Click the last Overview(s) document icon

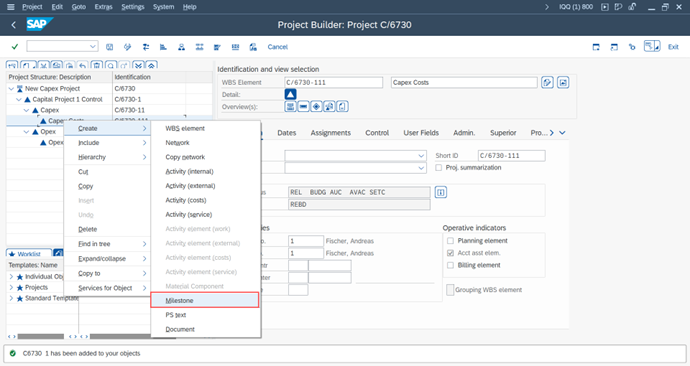pos(343,106)
